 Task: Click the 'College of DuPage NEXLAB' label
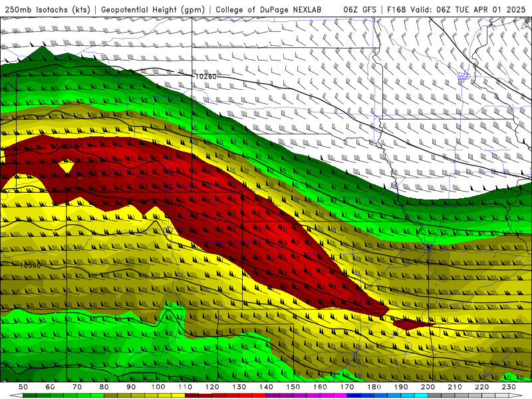(x=269, y=9)
